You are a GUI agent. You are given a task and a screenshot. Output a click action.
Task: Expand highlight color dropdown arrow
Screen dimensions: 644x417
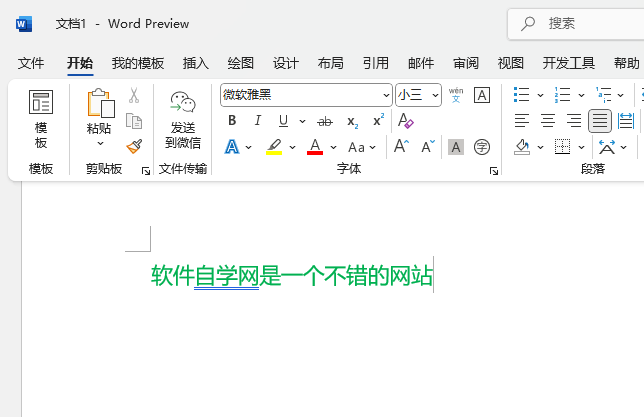tap(292, 147)
